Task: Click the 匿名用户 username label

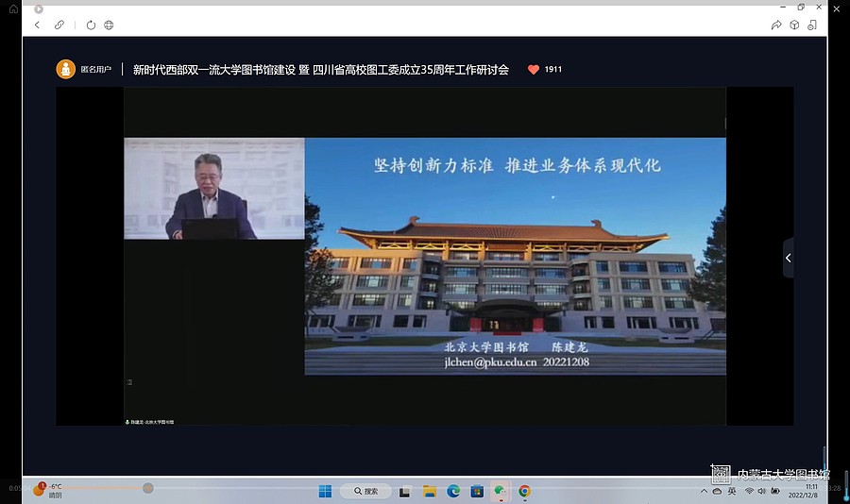Action: [x=96, y=69]
